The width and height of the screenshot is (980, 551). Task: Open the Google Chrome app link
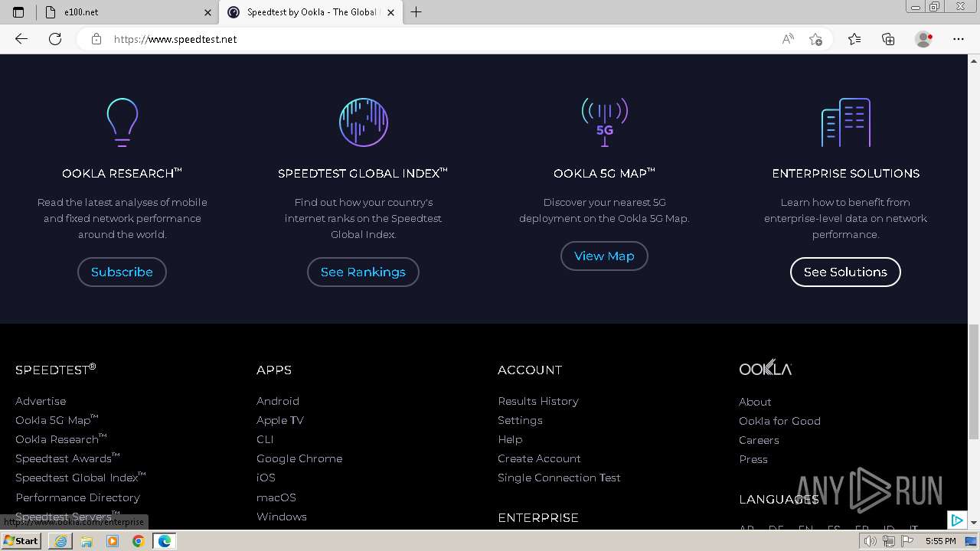coord(299,458)
